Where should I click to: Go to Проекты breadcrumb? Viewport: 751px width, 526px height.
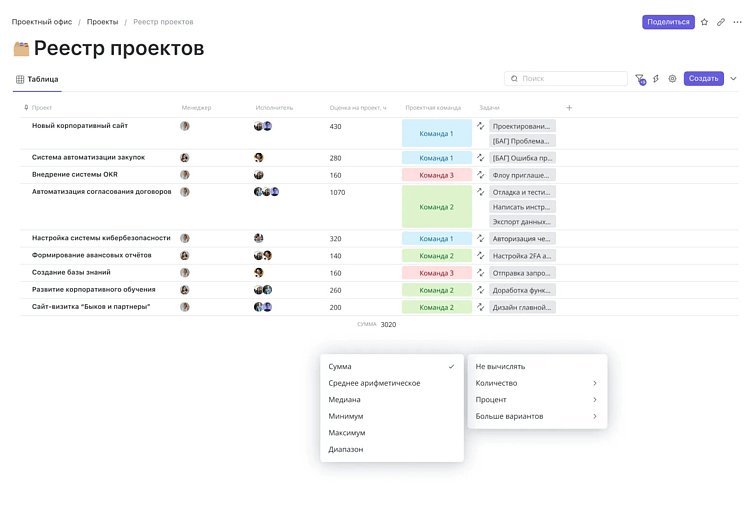point(102,22)
